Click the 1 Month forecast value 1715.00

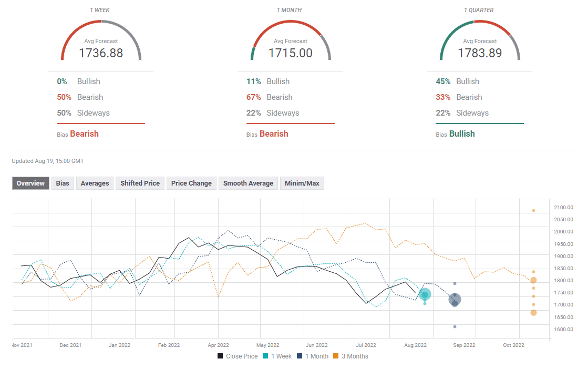pos(290,53)
